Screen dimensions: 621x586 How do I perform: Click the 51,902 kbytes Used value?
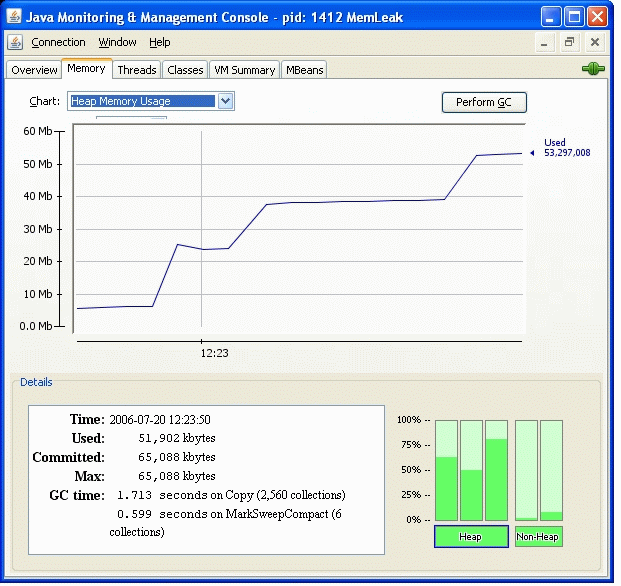[177, 438]
